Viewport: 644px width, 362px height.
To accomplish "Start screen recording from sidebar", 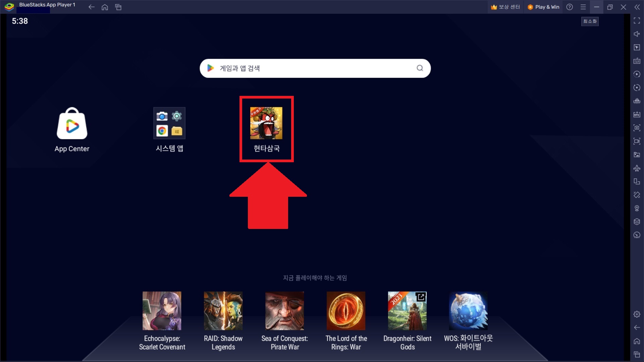I will 637,141.
